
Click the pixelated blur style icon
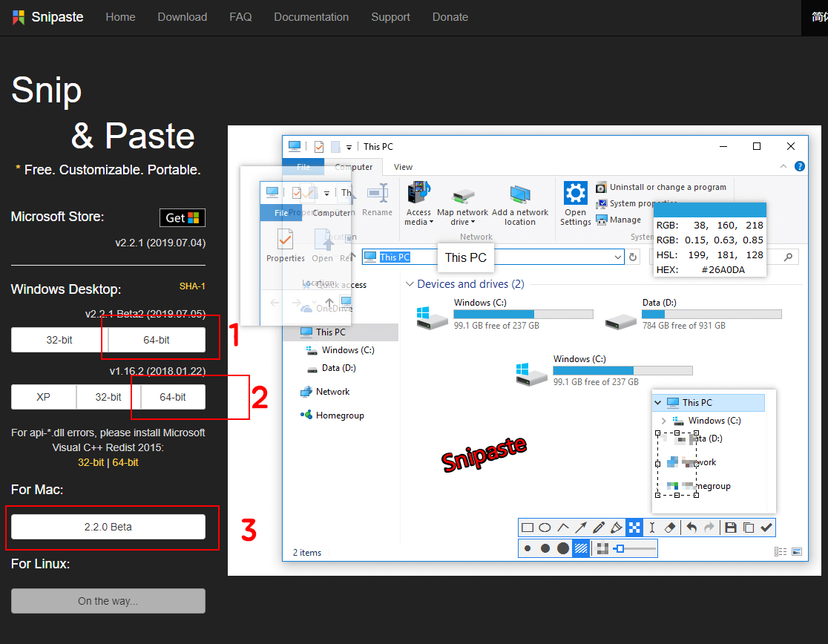602,548
